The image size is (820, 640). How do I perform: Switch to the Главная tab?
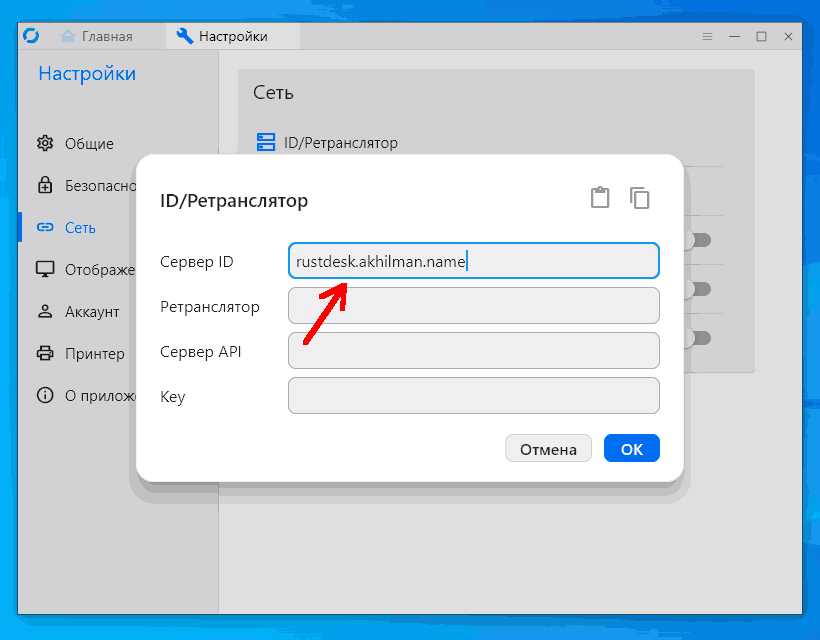point(97,36)
